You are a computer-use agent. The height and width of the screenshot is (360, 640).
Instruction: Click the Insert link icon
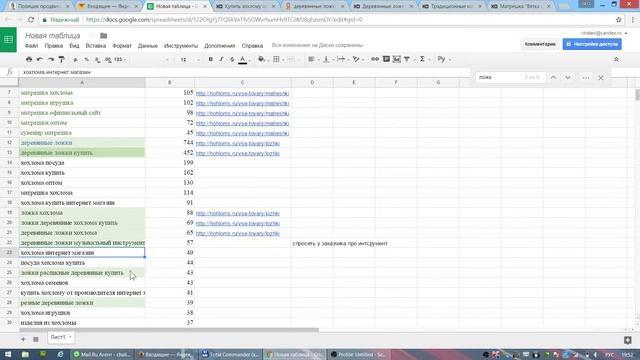(375, 60)
